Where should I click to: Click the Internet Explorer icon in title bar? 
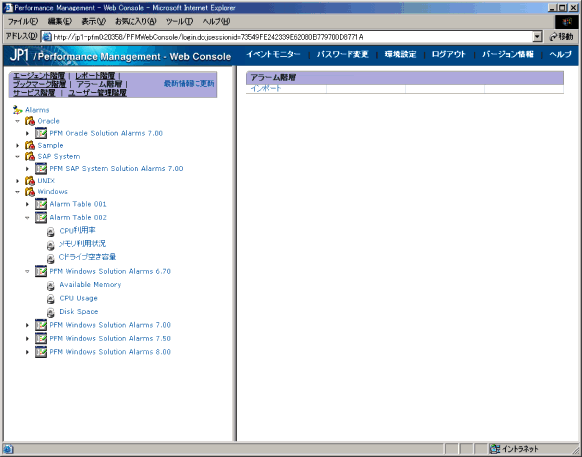8,7
